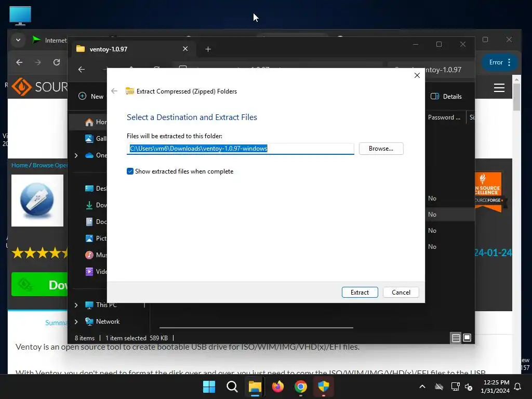Click the destination folder path field

click(240, 149)
